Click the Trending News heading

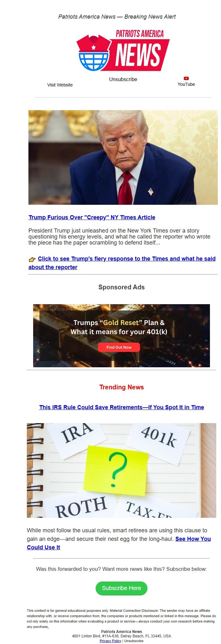tap(122, 387)
